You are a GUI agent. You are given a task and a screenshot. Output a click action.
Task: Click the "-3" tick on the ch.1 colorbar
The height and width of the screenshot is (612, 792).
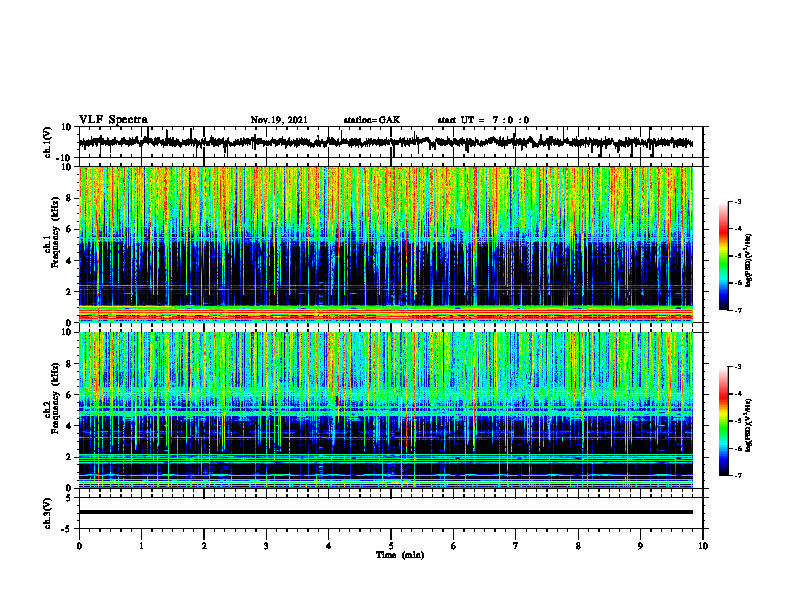(x=738, y=202)
